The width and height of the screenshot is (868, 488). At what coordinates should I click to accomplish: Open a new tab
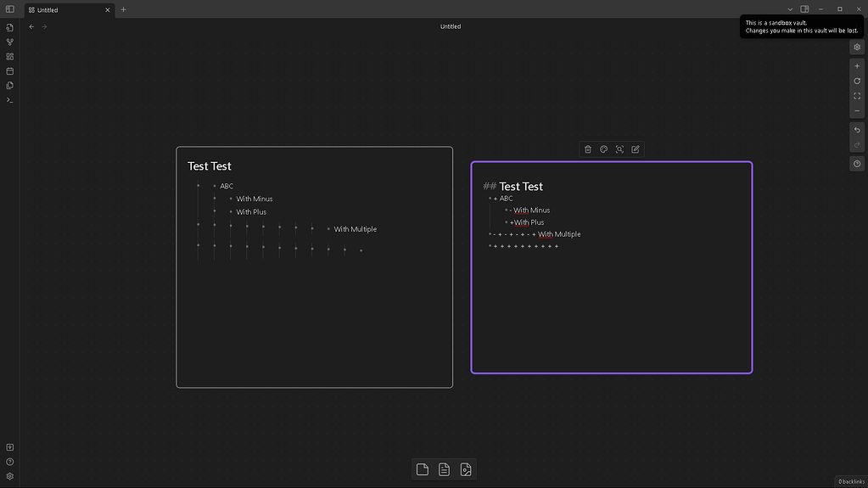click(x=123, y=9)
